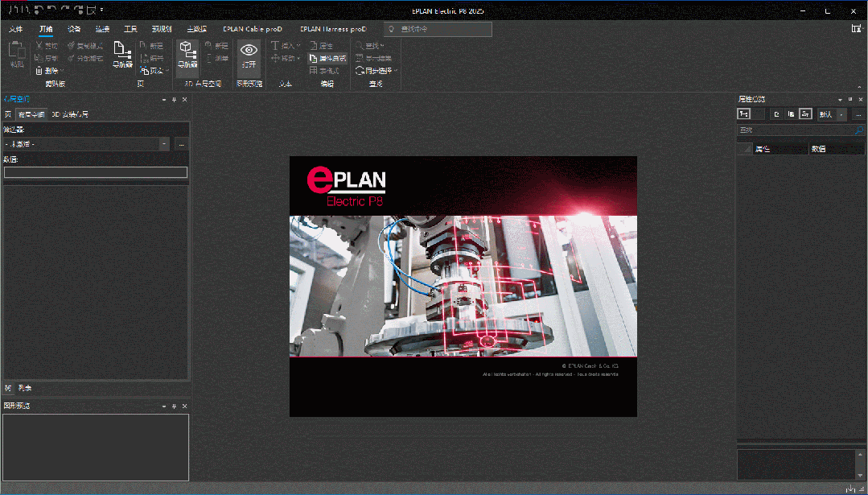This screenshot has width=868, height=495.
Task: Select the List view tab at navigator bottom
Action: (x=25, y=388)
